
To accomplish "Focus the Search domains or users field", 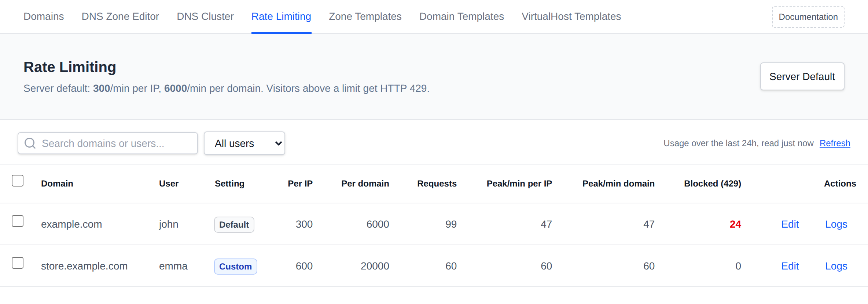I will pos(108,143).
